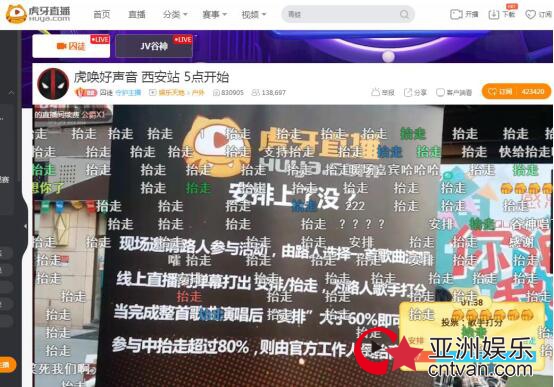Open the streamer's Deadpool avatar
This screenshot has height=387, width=554.
pyautogui.click(x=53, y=84)
